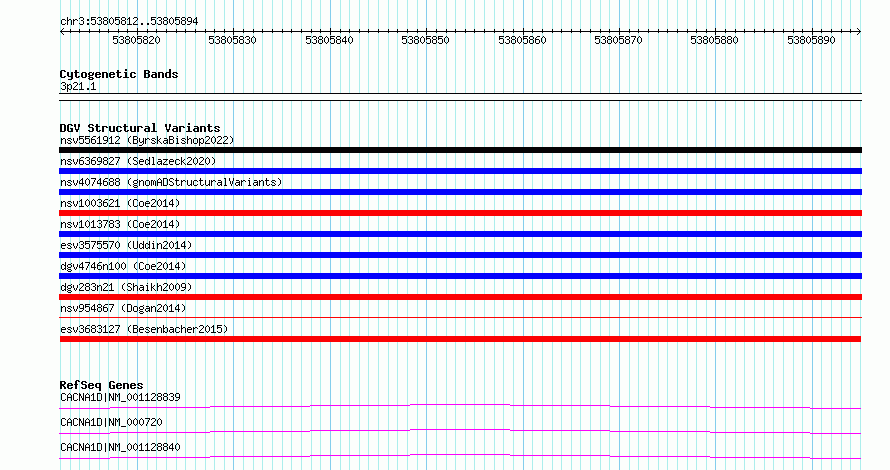890x470 pixels.
Task: Click the blue dgv4746n100 variant bar
Action: [x=460, y=276]
